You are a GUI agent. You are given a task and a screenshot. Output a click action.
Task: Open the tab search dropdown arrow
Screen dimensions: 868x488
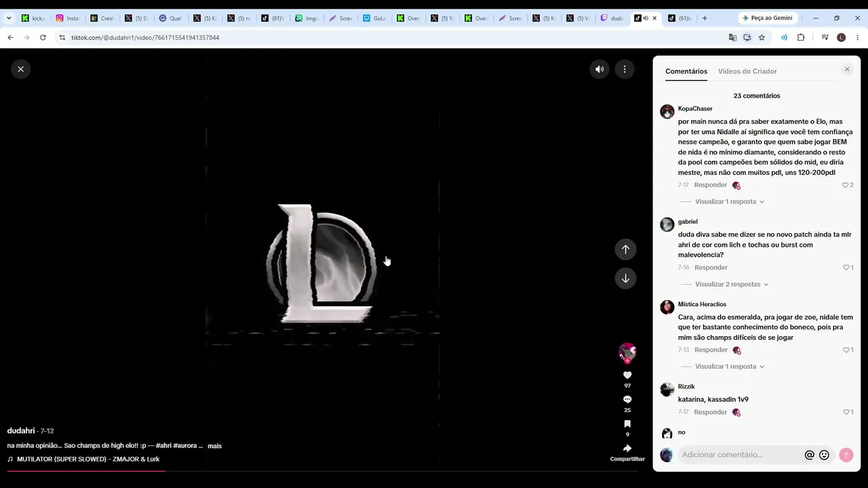pos(9,18)
